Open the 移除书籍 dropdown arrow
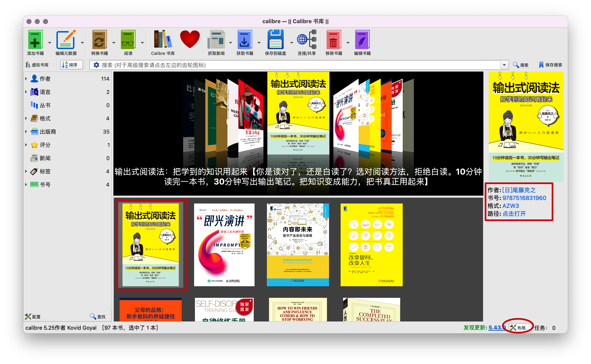This screenshot has height=364, width=591. [348, 43]
